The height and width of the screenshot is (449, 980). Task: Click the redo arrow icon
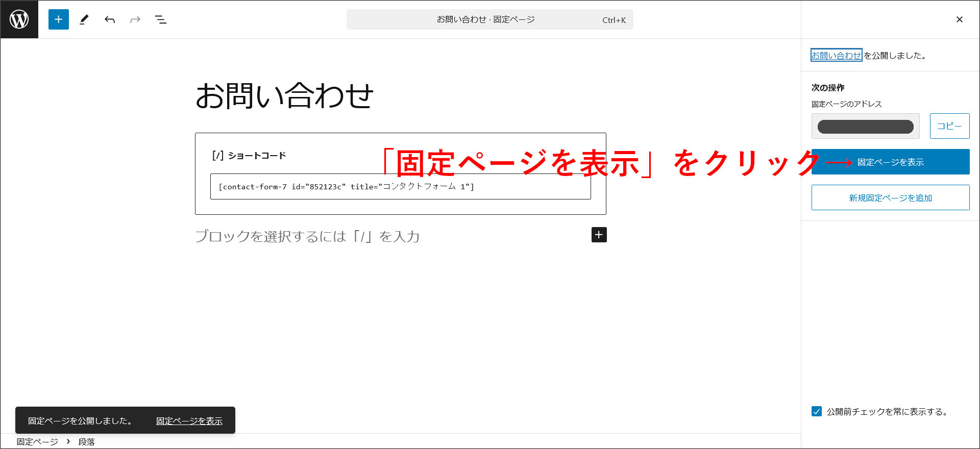click(135, 19)
